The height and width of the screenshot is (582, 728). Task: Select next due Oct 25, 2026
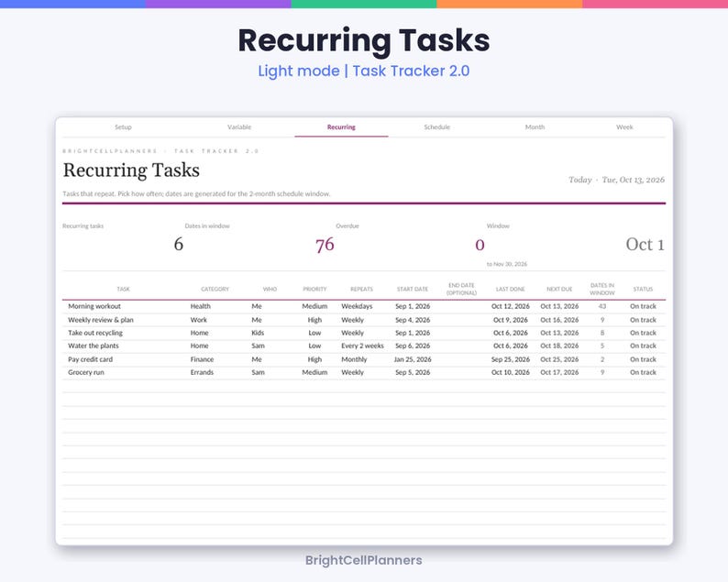click(559, 359)
